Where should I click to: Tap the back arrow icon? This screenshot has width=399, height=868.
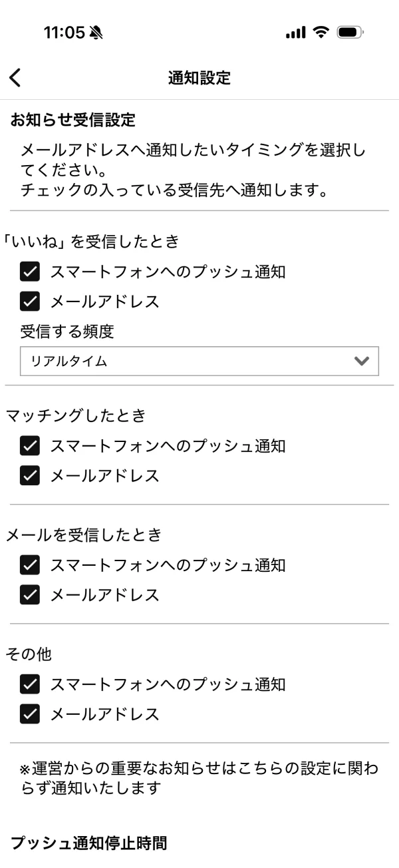[x=15, y=78]
